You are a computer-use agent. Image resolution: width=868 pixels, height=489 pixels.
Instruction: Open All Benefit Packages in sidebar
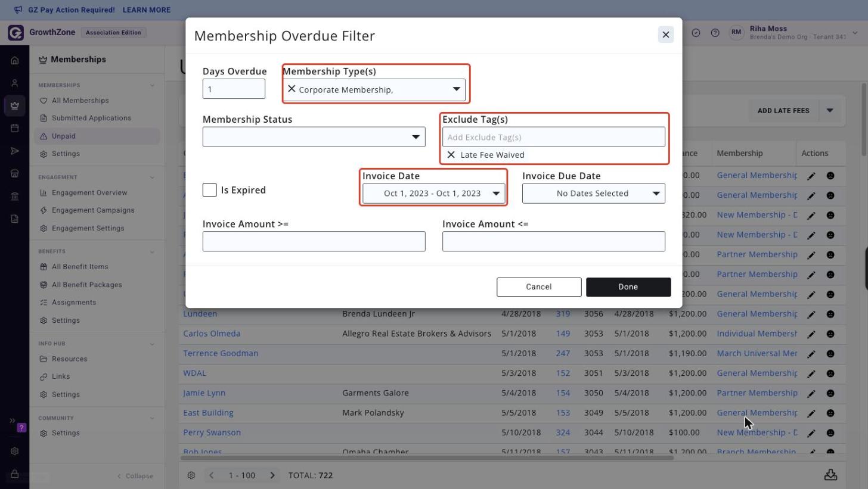tap(86, 285)
